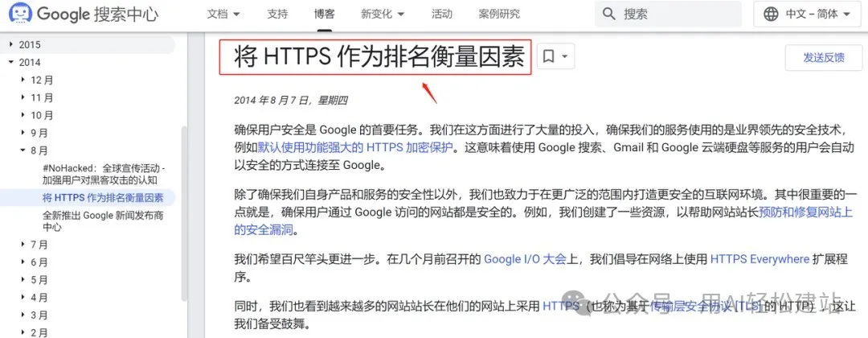Viewport: 868px width, 338px height.
Task: Expand the 7 月 node
Action: 23,245
